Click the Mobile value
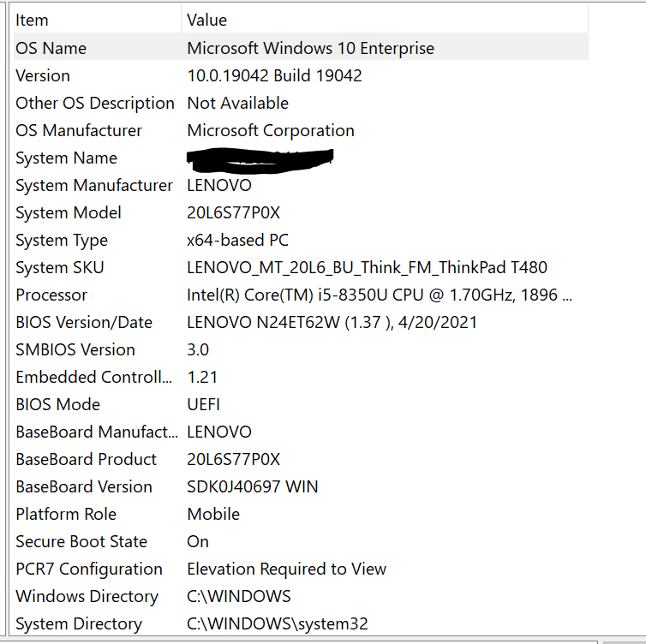646x644 pixels. point(213,515)
